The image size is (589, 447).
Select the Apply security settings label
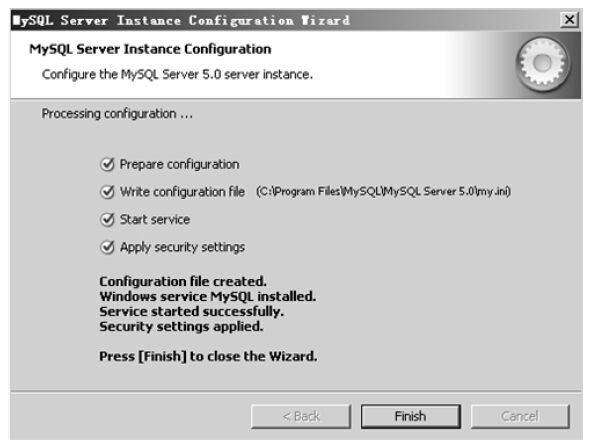(x=182, y=247)
